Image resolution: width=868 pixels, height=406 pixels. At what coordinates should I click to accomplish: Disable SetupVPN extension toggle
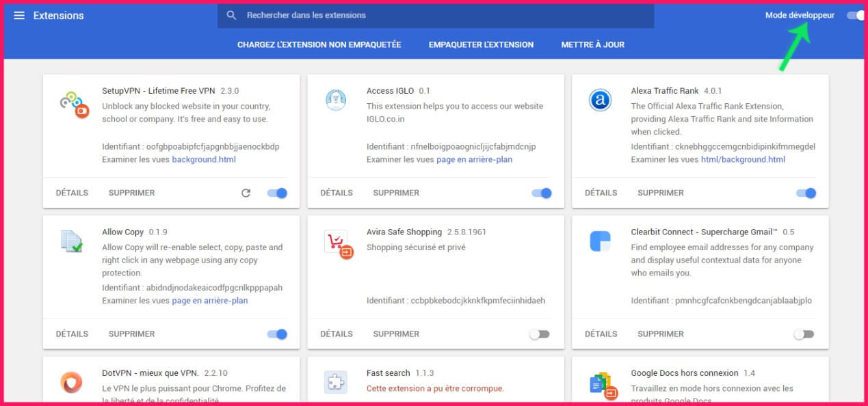277,193
